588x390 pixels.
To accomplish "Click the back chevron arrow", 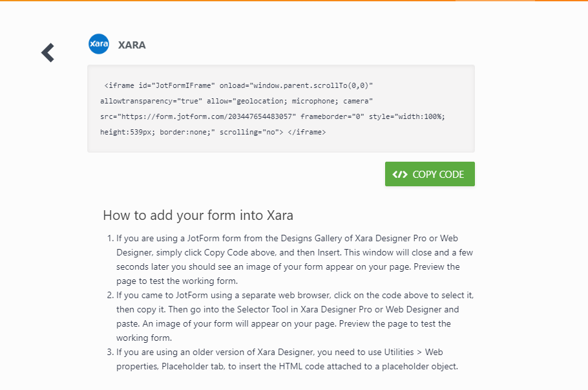I will point(48,52).
